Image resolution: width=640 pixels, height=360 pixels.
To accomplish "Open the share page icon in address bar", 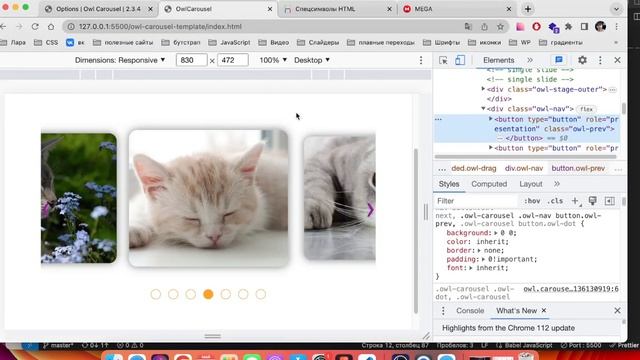I will pyautogui.click(x=484, y=27).
